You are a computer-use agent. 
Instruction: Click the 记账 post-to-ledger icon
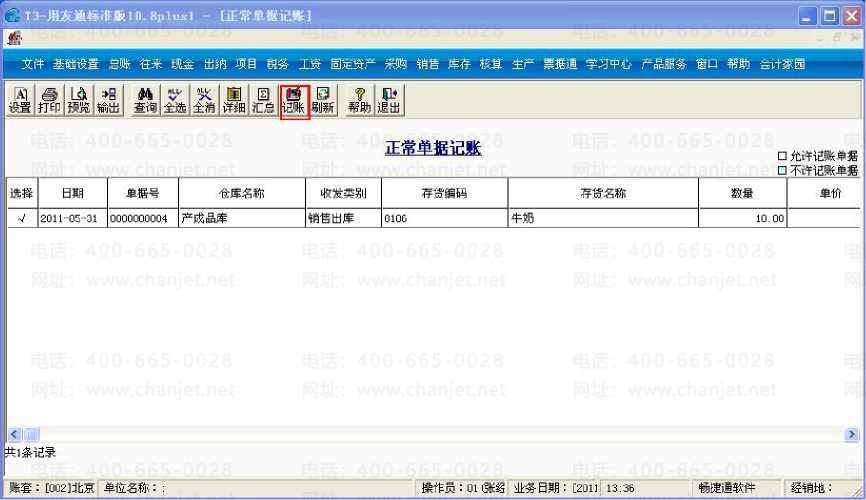click(x=294, y=101)
